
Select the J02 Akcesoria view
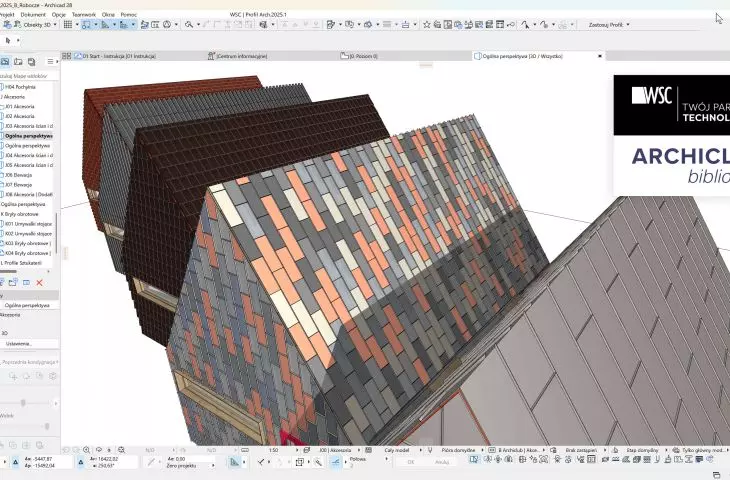pos(20,116)
